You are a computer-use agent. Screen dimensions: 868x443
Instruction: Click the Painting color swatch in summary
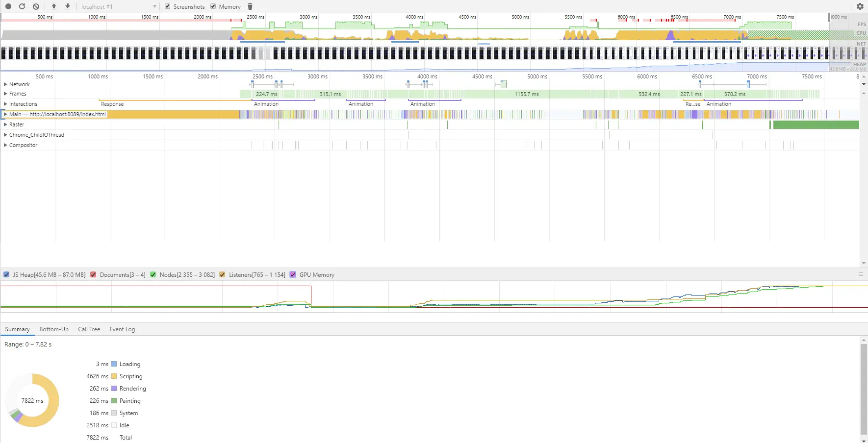pyautogui.click(x=114, y=401)
